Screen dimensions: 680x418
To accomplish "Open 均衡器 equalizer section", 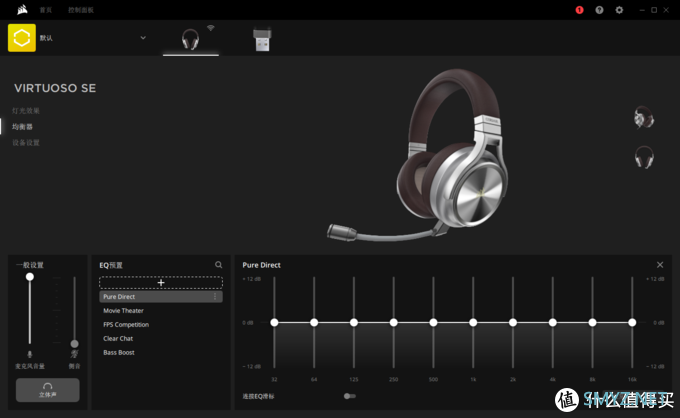I will pos(22,127).
